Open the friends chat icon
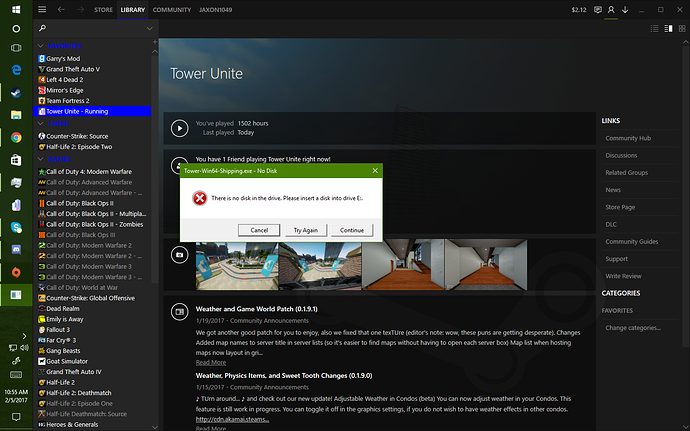Image resolution: width=690 pixels, height=431 pixels. pos(598,9)
